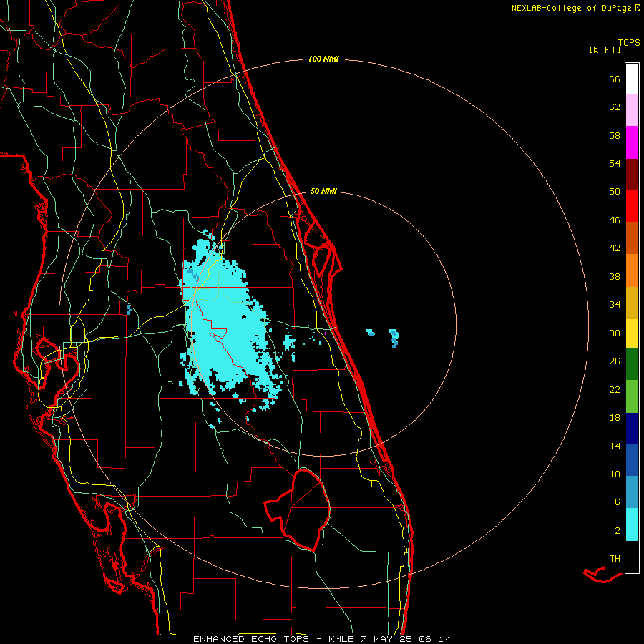
Task: Click the offshore blue echo cell east of the coast
Action: (x=394, y=338)
